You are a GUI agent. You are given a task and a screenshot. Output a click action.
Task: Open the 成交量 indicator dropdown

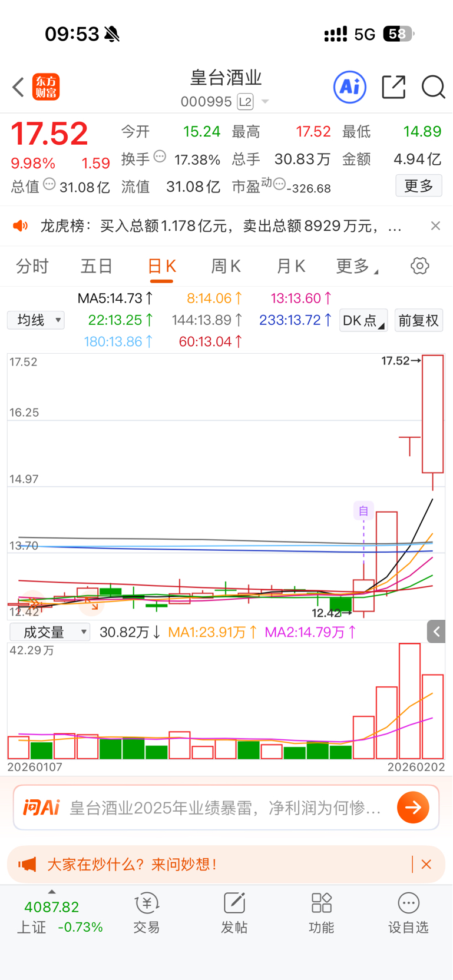(50, 632)
